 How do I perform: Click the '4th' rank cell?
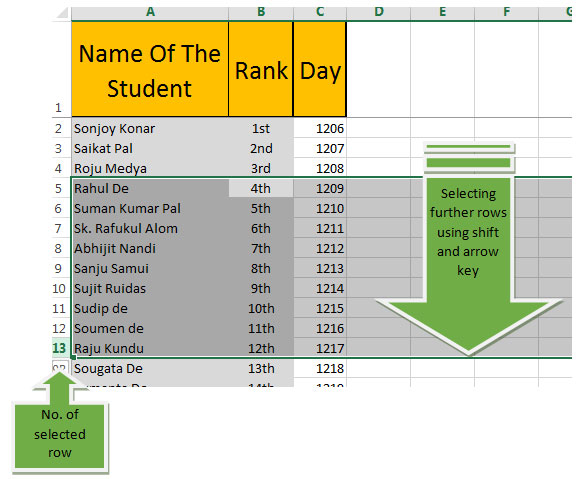[261, 188]
